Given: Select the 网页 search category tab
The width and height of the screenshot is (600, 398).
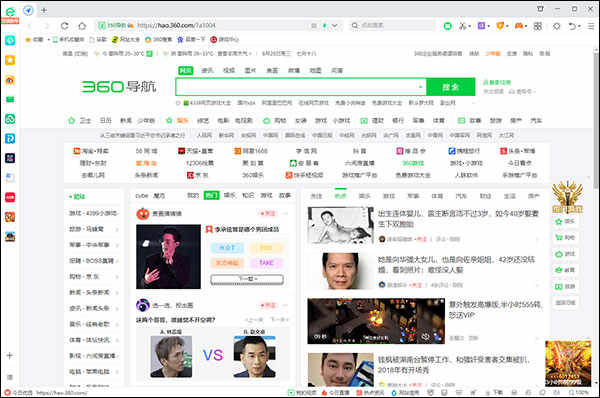Looking at the screenshot, I should [186, 70].
